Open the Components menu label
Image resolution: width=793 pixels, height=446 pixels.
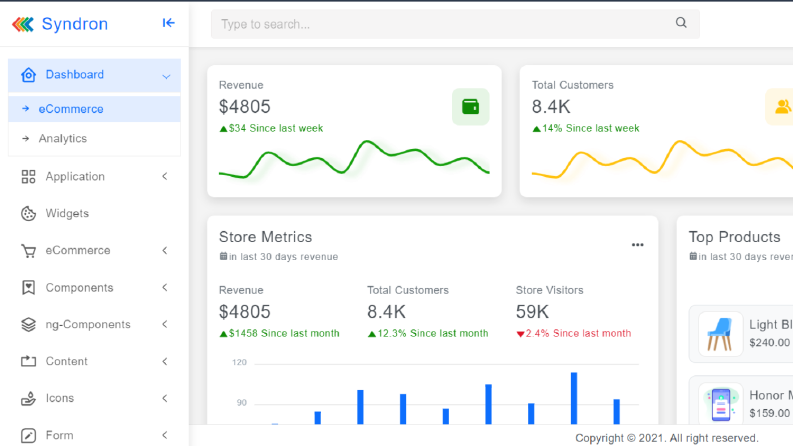(79, 288)
